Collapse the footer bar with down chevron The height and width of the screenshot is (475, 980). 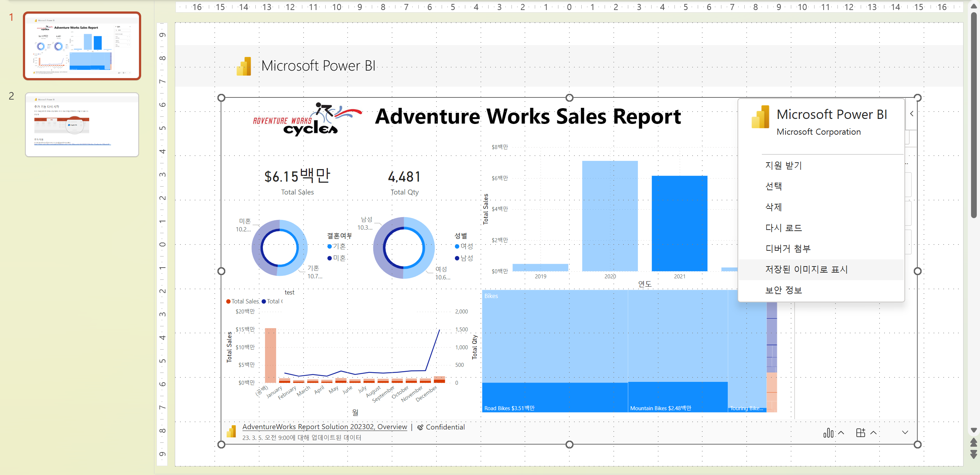pyautogui.click(x=905, y=433)
